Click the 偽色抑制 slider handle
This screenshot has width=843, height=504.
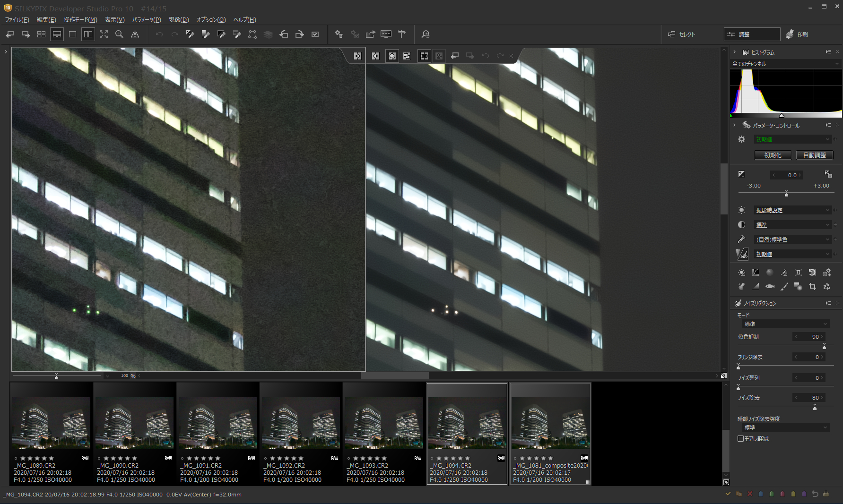point(824,347)
